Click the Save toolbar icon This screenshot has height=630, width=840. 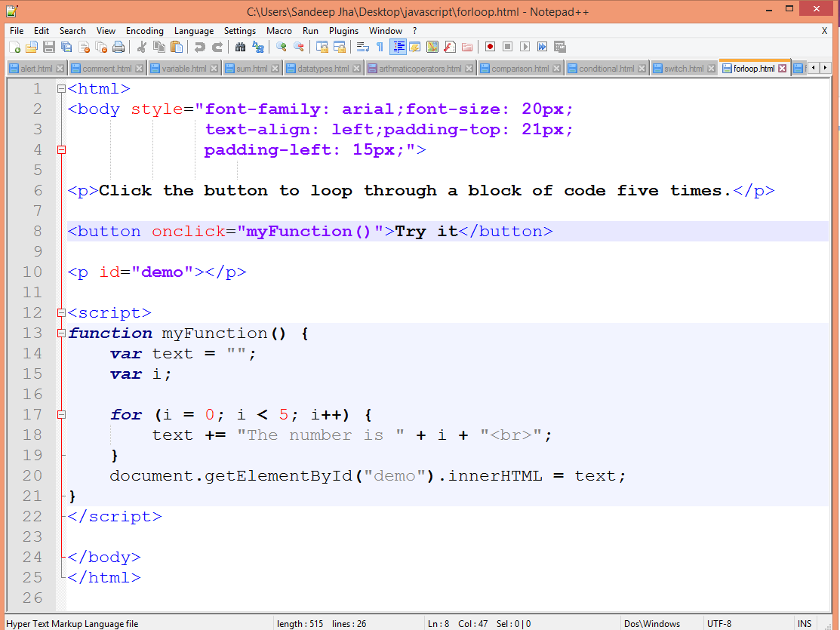tap(49, 47)
